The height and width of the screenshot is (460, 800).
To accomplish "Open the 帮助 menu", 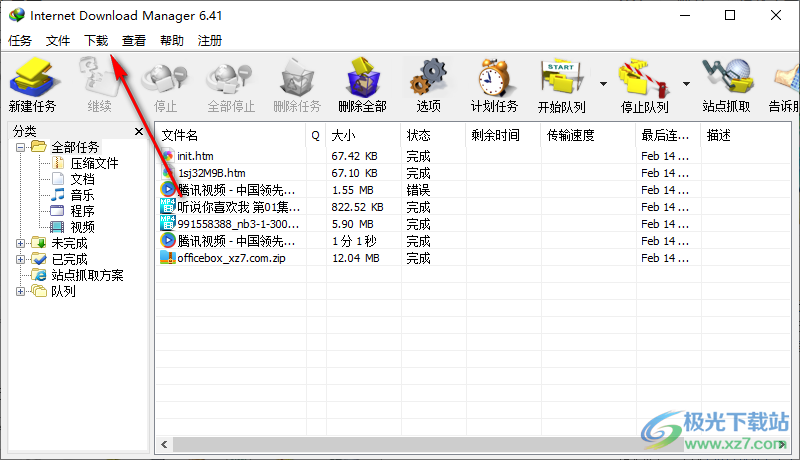I will point(171,40).
